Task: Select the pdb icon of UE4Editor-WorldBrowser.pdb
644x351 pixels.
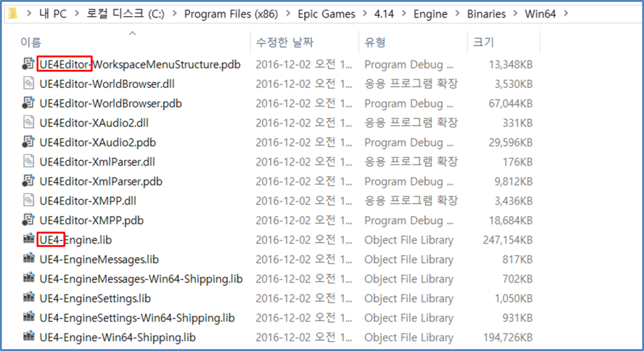Action: (28, 103)
